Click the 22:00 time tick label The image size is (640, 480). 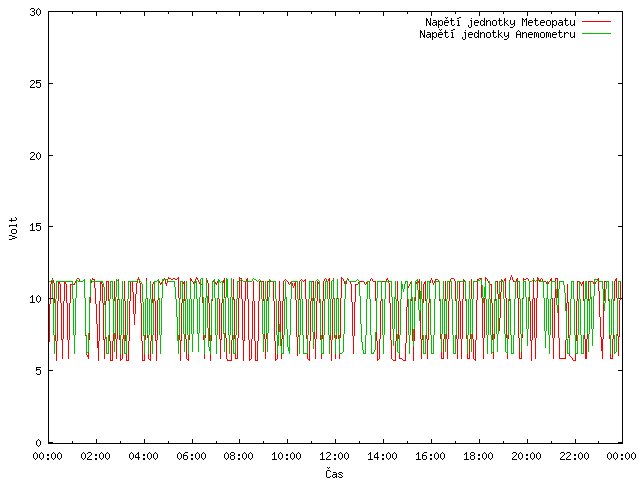coord(574,456)
